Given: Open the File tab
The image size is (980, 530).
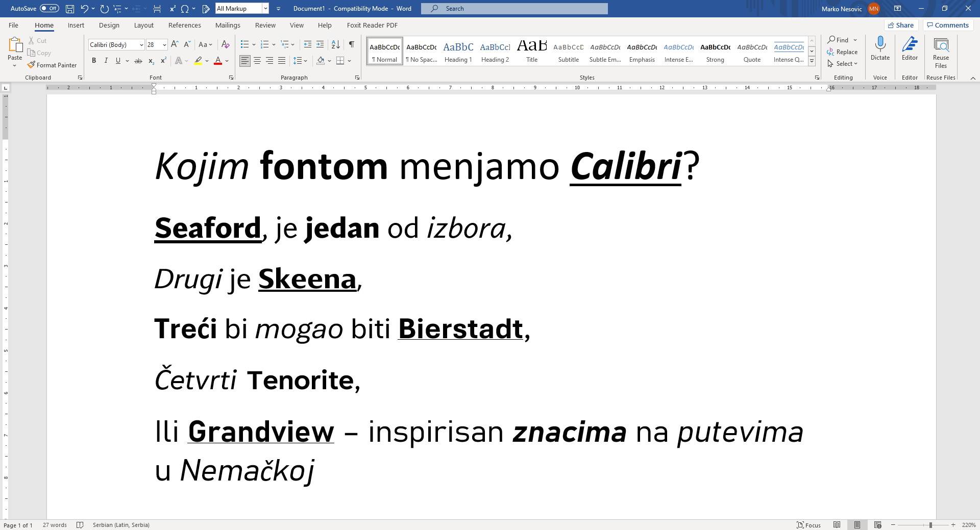Looking at the screenshot, I should pos(13,25).
